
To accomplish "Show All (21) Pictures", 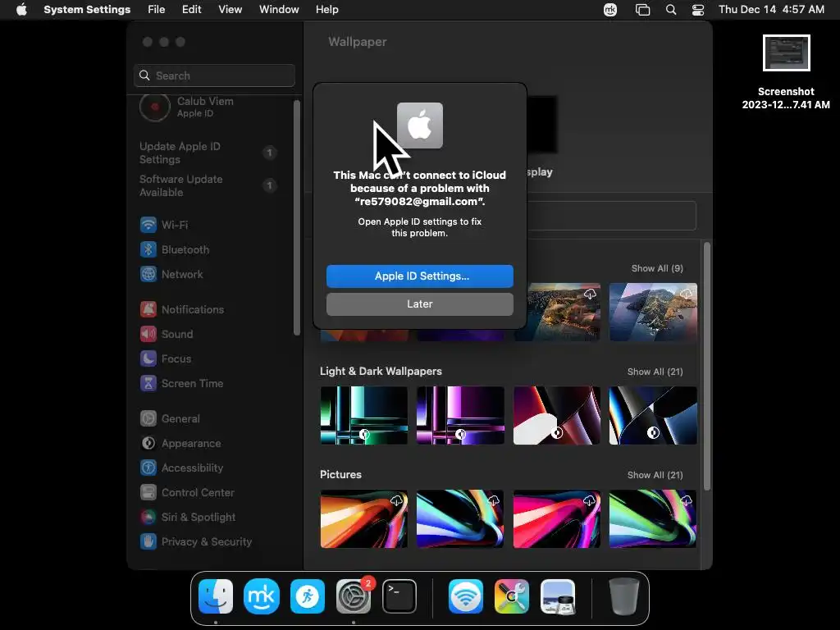I will coord(655,475).
